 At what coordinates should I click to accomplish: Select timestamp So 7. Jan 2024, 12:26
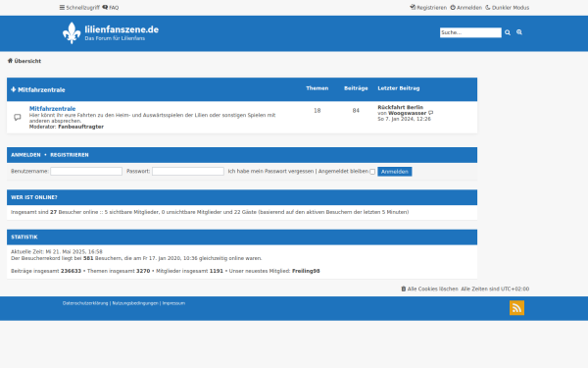tap(404, 119)
